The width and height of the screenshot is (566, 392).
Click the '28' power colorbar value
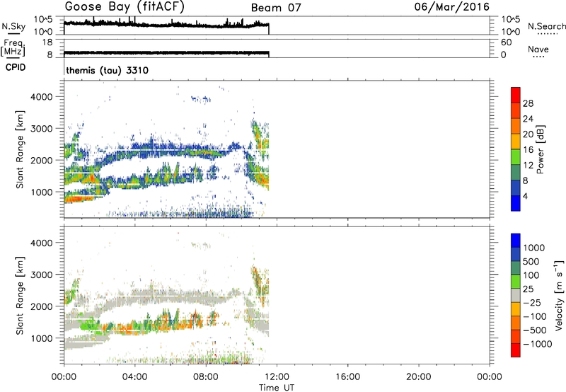[528, 103]
